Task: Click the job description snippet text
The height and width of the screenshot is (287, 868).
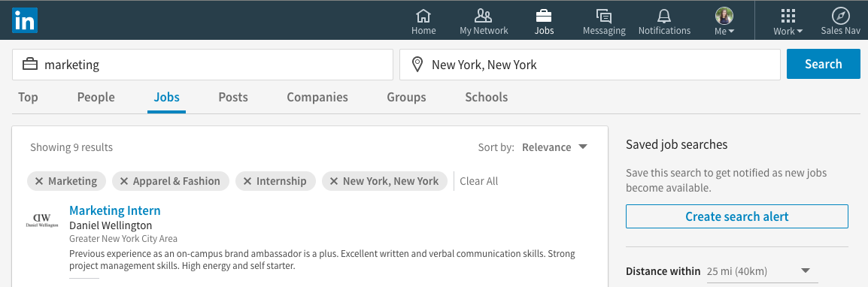Action: pyautogui.click(x=322, y=260)
